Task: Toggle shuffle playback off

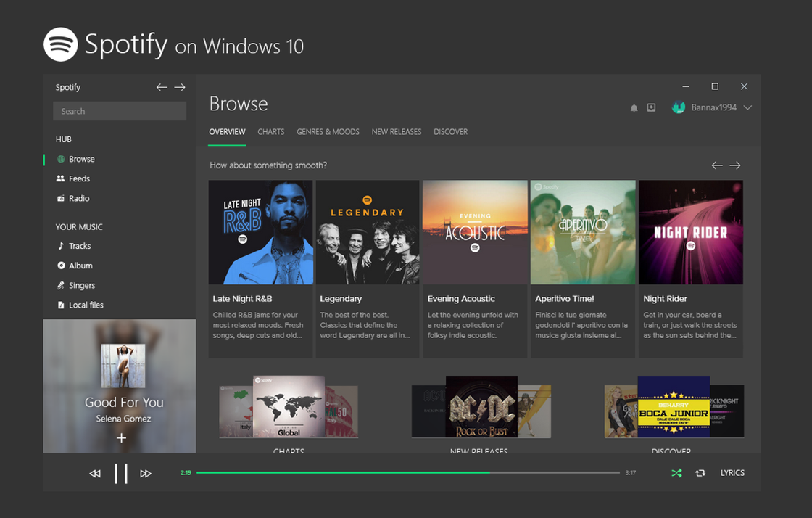Action: [676, 473]
